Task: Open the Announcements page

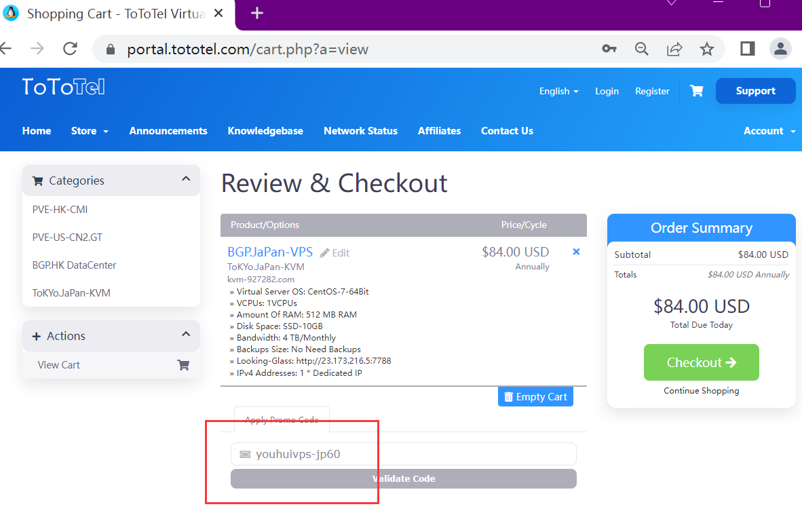Action: pos(168,131)
